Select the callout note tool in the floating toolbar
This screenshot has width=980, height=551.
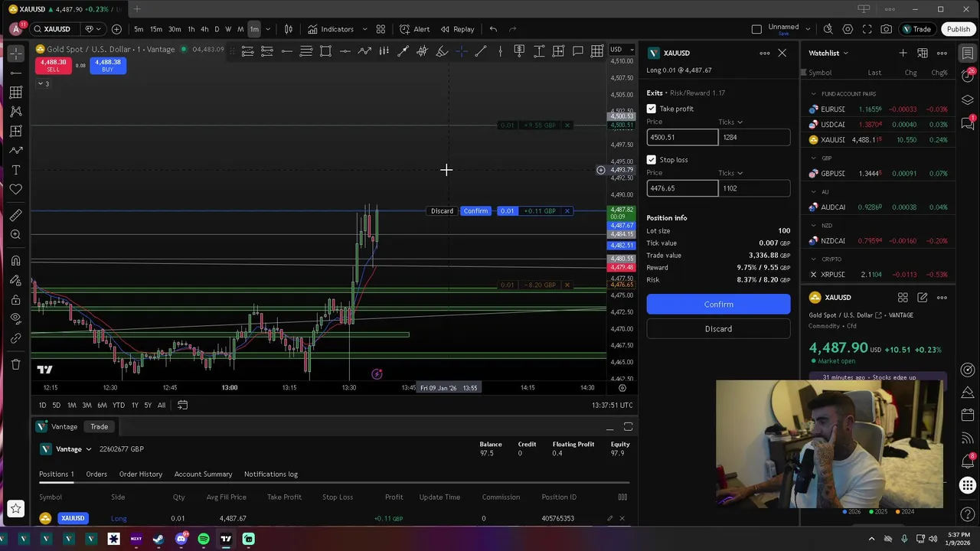(x=578, y=51)
